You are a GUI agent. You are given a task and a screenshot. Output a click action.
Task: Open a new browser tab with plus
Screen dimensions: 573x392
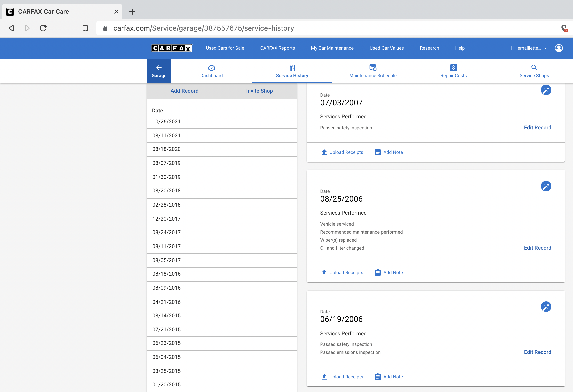(x=132, y=12)
